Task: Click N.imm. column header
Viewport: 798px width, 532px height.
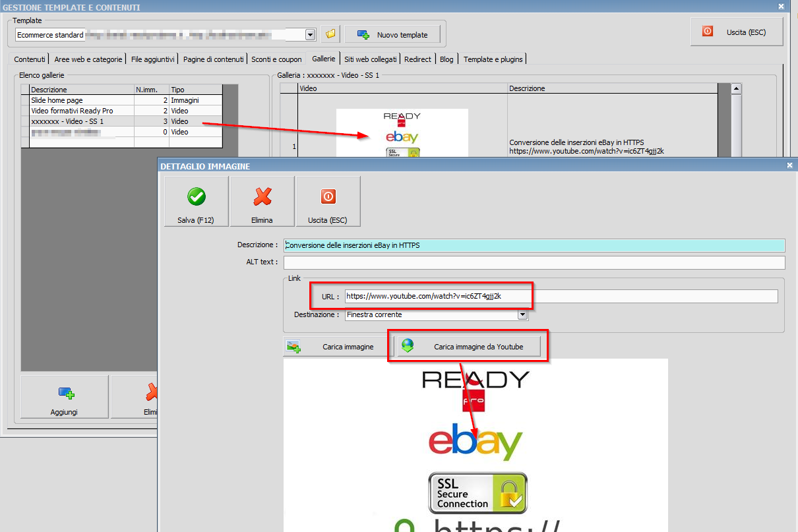Action: [x=152, y=90]
